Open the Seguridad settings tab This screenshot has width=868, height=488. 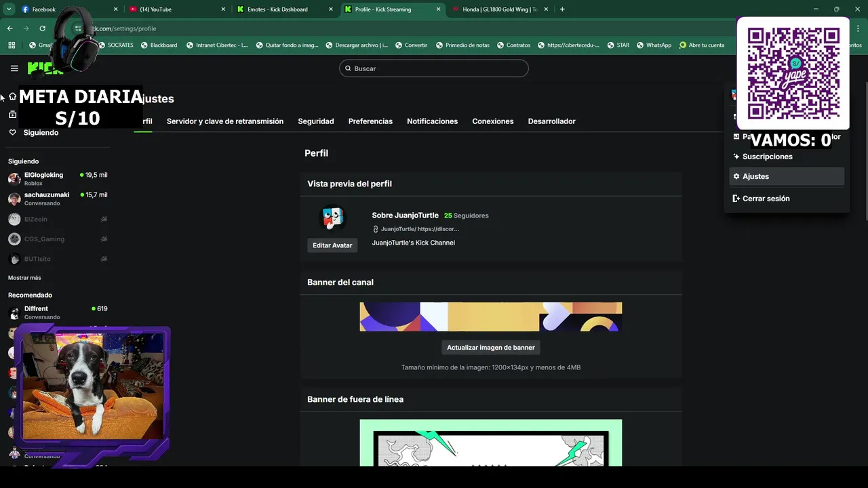coord(316,121)
